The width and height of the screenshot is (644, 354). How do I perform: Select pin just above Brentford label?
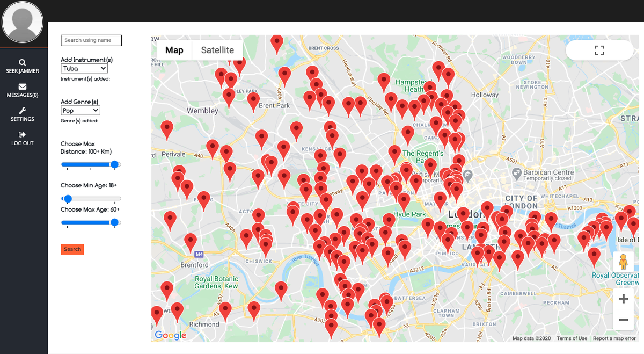(191, 243)
